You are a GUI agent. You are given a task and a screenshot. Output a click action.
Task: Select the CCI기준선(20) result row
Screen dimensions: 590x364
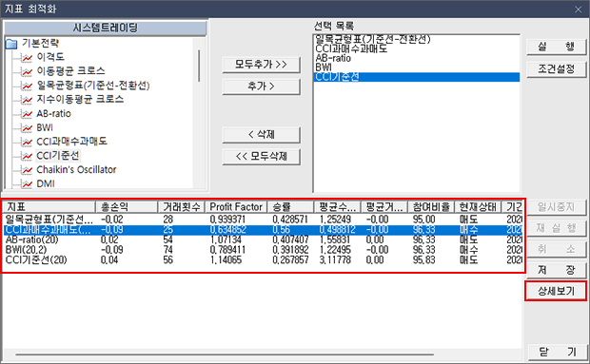click(263, 260)
